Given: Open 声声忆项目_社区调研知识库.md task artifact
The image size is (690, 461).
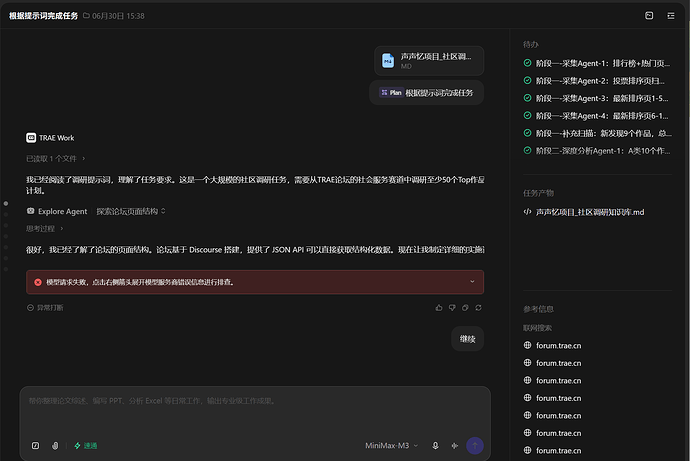Looking at the screenshot, I should click(x=590, y=212).
